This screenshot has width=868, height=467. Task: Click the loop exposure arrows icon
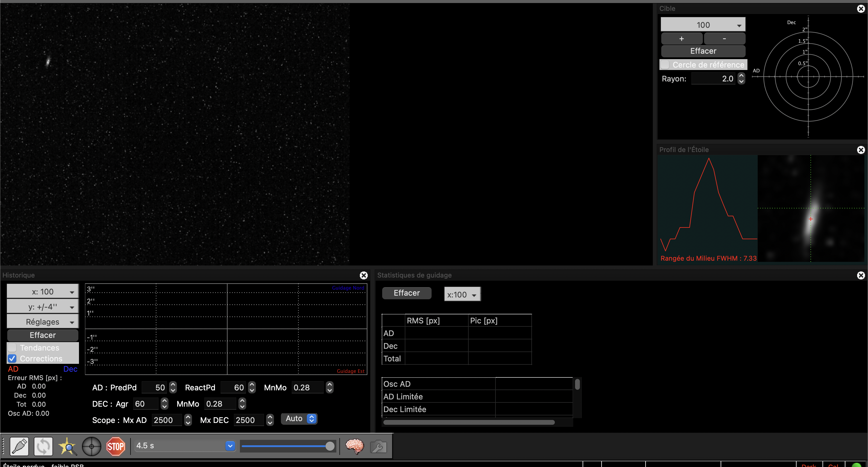(x=43, y=446)
